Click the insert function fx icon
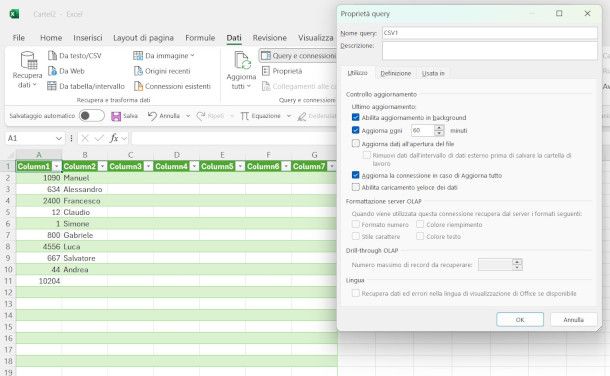610x376 pixels. coord(114,138)
